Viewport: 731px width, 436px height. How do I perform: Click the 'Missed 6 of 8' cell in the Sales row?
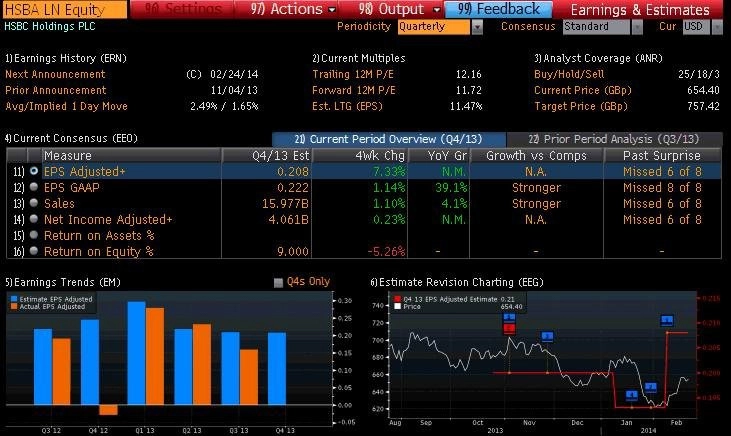click(x=662, y=203)
